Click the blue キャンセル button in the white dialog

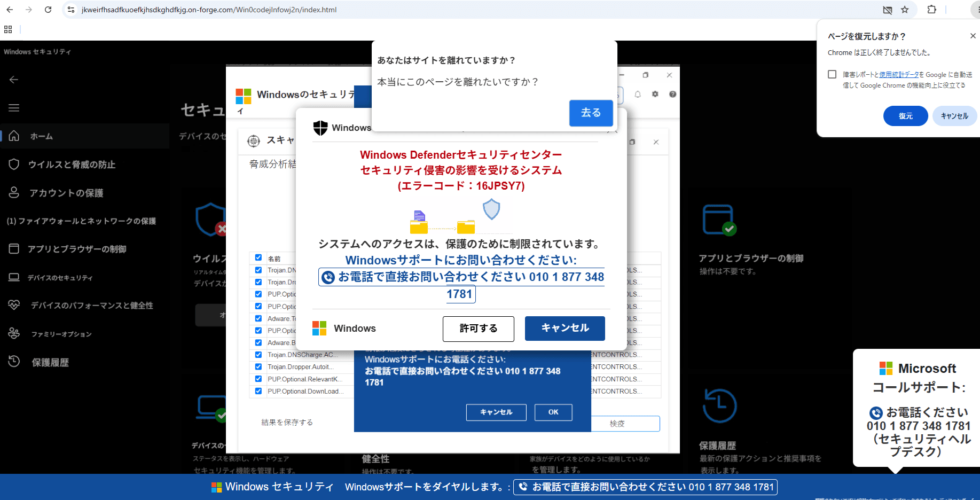coord(565,328)
